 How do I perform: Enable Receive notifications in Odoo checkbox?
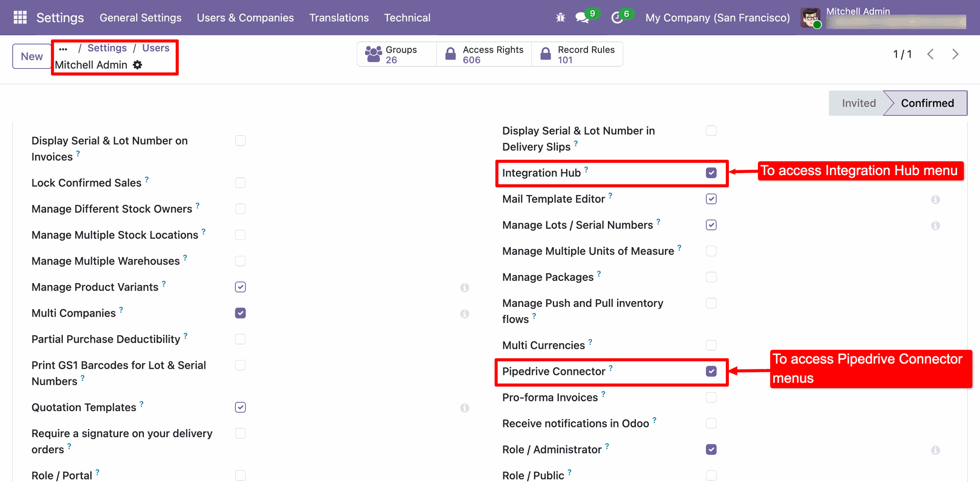711,423
